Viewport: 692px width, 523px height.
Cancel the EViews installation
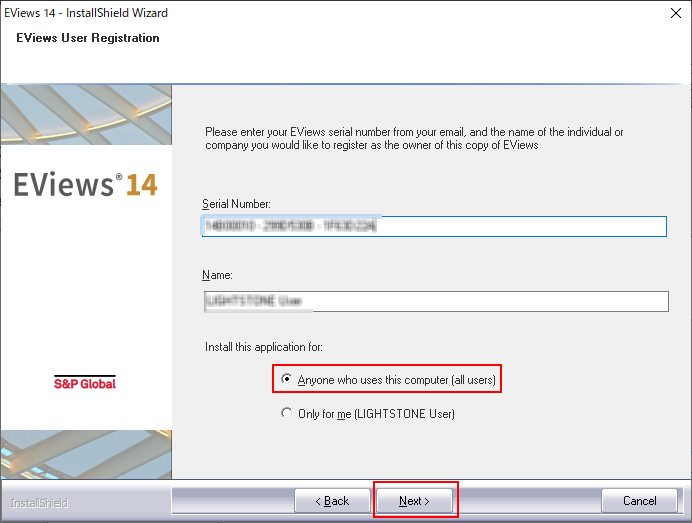(x=639, y=500)
